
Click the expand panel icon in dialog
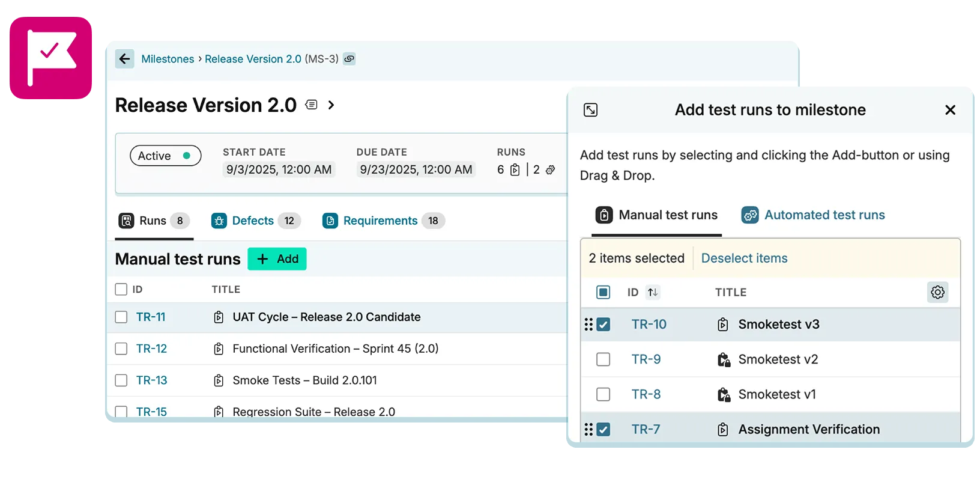pyautogui.click(x=590, y=110)
